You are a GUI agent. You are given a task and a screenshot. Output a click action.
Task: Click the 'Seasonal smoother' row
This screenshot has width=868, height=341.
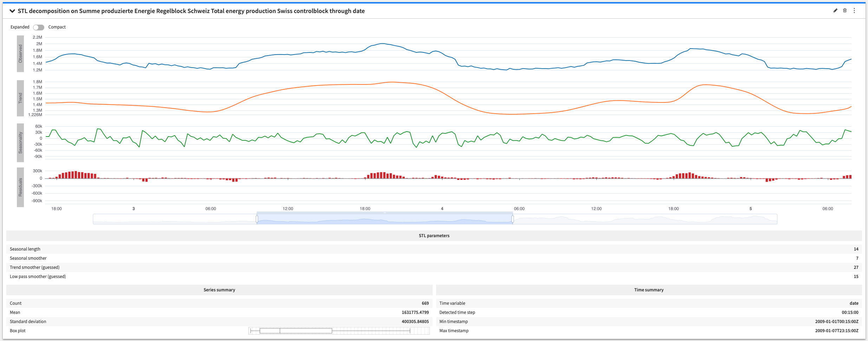coord(434,258)
